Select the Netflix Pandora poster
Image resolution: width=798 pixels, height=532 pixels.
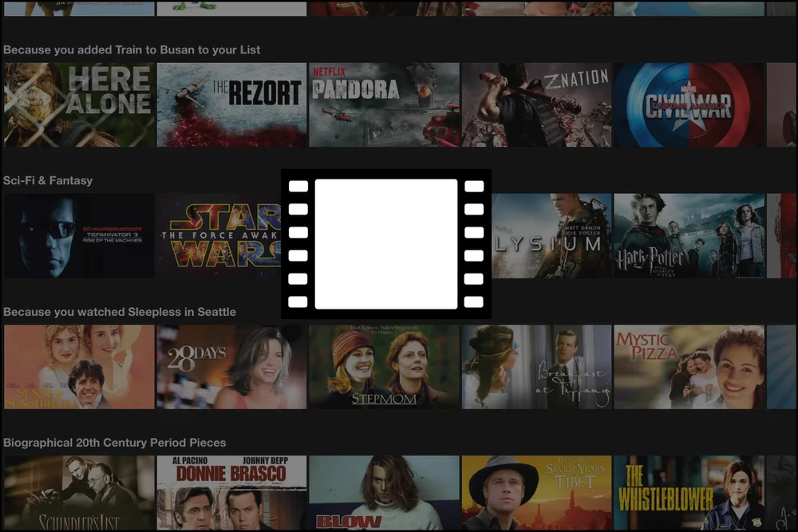pyautogui.click(x=384, y=104)
